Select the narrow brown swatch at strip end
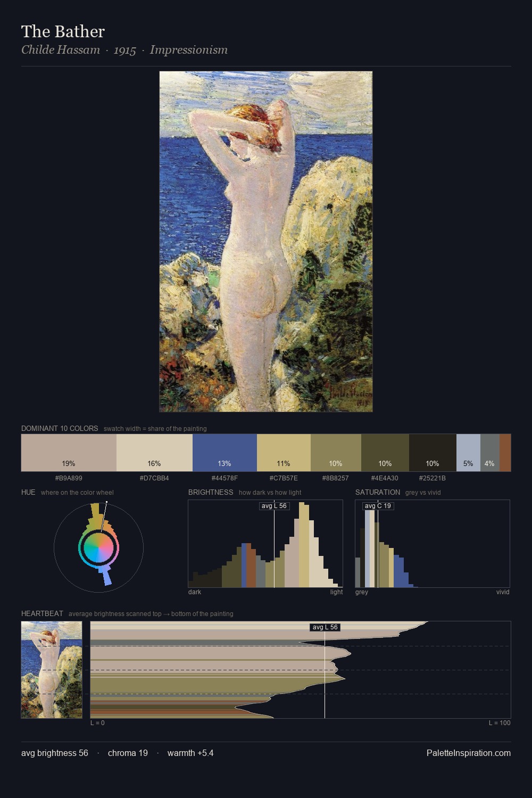Image resolution: width=532 pixels, height=798 pixels. coord(505,453)
